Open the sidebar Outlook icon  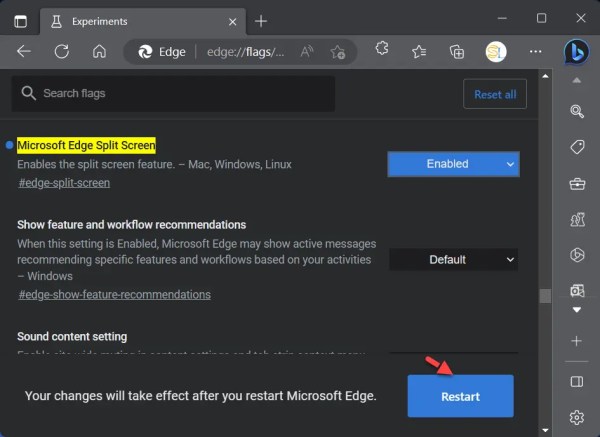point(577,291)
